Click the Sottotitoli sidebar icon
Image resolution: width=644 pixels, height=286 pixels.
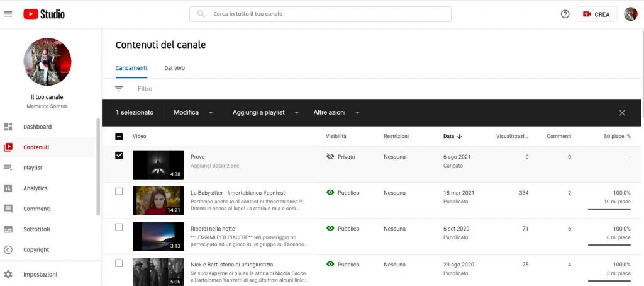pyautogui.click(x=8, y=229)
